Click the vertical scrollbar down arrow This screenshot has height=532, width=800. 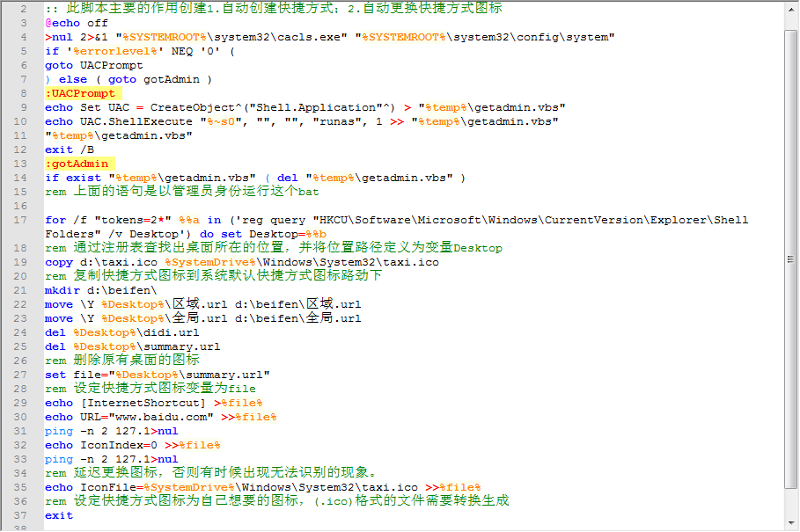[x=791, y=523]
